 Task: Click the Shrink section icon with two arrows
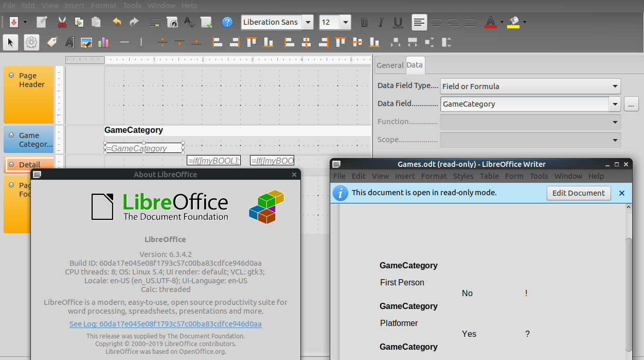(x=163, y=42)
